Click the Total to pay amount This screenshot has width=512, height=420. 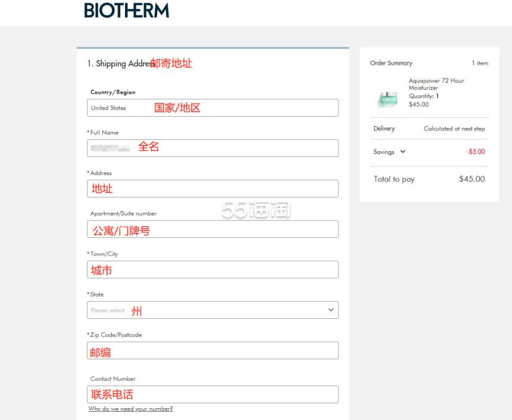(x=472, y=179)
